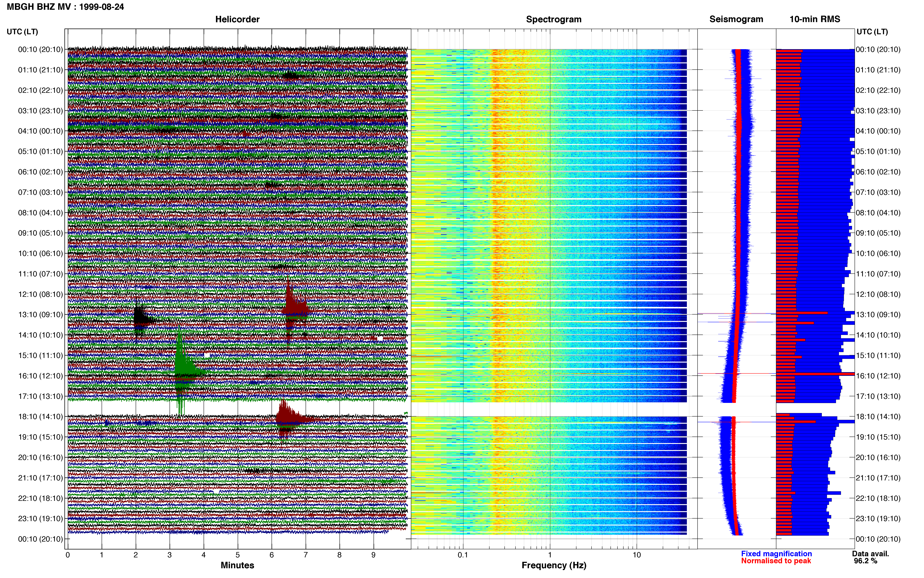Click RMS-side time label "05:10 (01:10)"
The image size is (924, 578).
[878, 151]
